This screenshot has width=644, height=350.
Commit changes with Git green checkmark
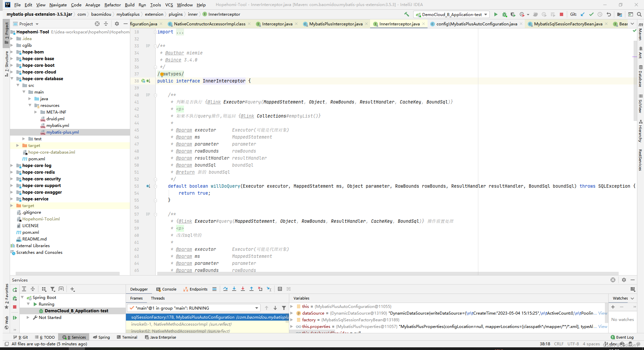pos(591,14)
